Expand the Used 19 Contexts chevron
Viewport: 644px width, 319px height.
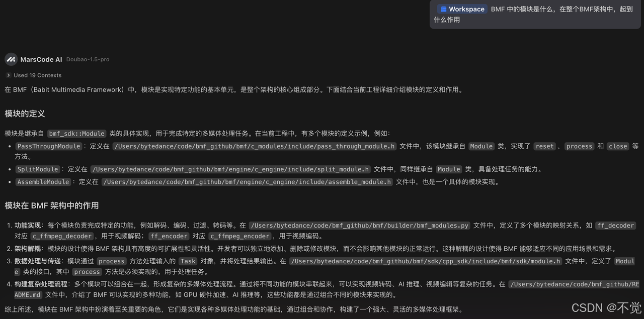(9, 75)
